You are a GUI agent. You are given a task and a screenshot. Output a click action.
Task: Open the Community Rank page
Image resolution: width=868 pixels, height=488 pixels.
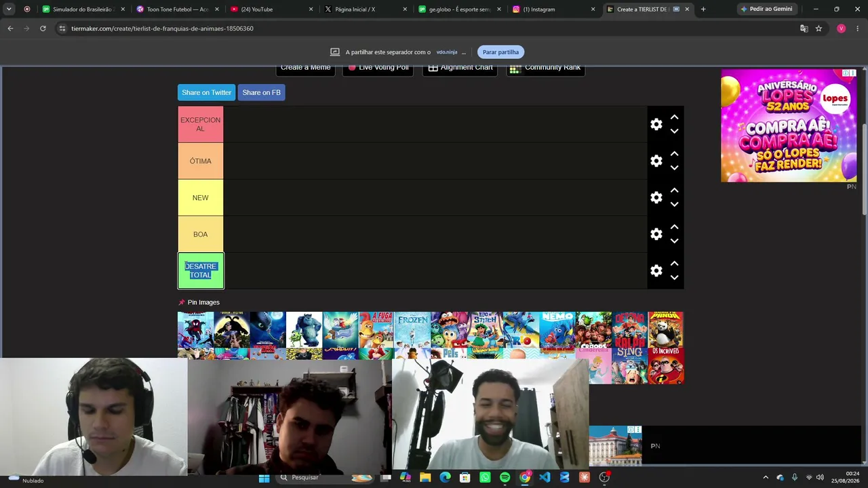[545, 68]
